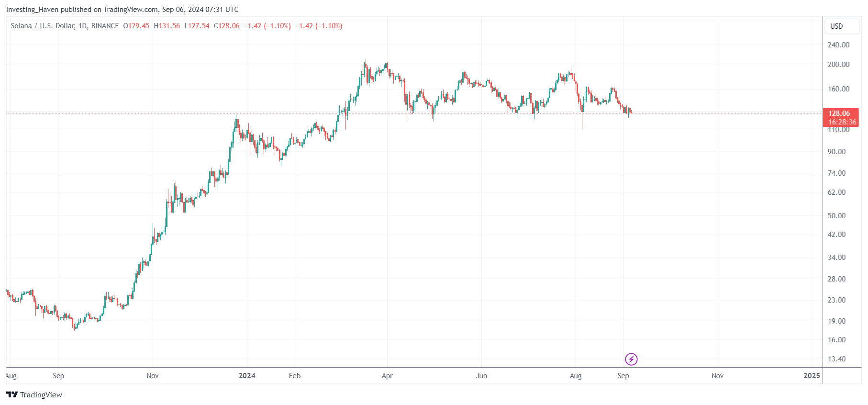Image resolution: width=868 pixels, height=405 pixels.
Task: Click the Sep label left of purple icon
Action: (x=623, y=375)
